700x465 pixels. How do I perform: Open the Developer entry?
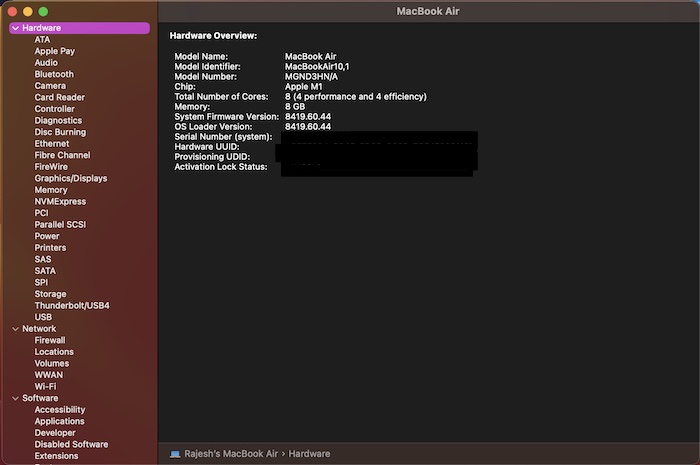click(x=55, y=433)
